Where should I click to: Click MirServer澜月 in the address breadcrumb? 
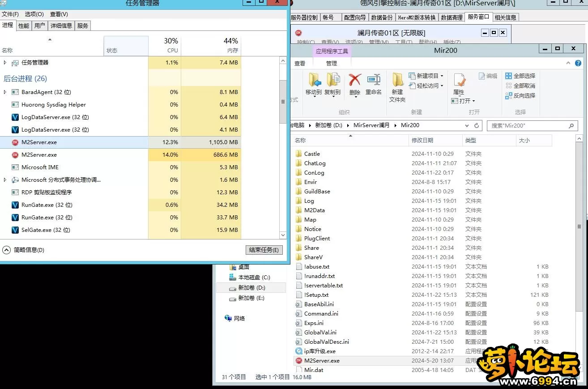click(x=371, y=125)
